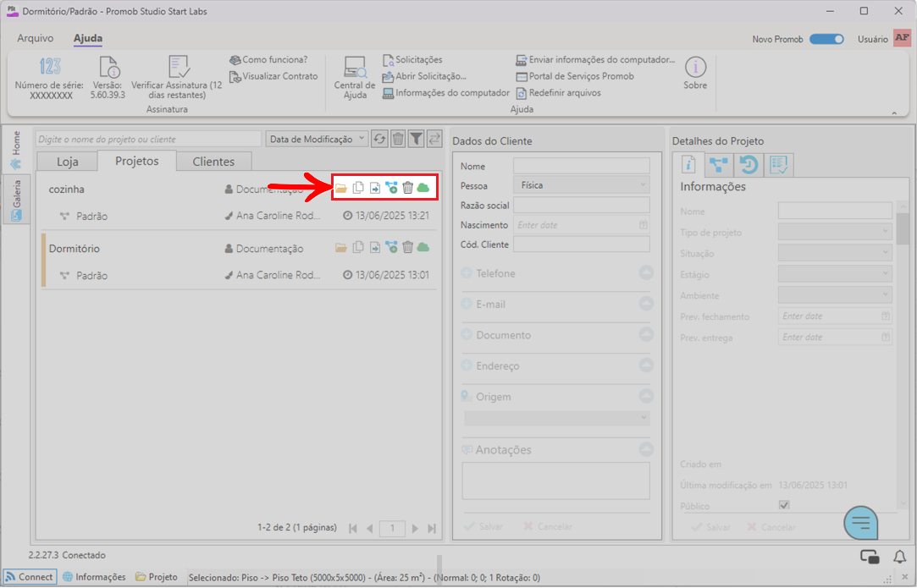Click the Versão 5.60.39.3 ribbon button
Image resolution: width=917 pixels, height=588 pixels.
108,78
